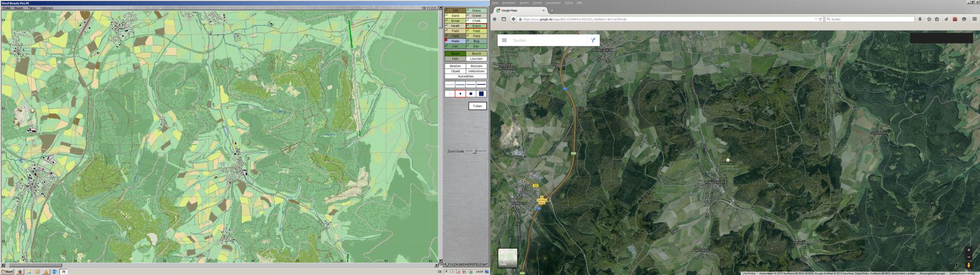Select the thickest line width option
980x275 pixels.
[481, 84]
